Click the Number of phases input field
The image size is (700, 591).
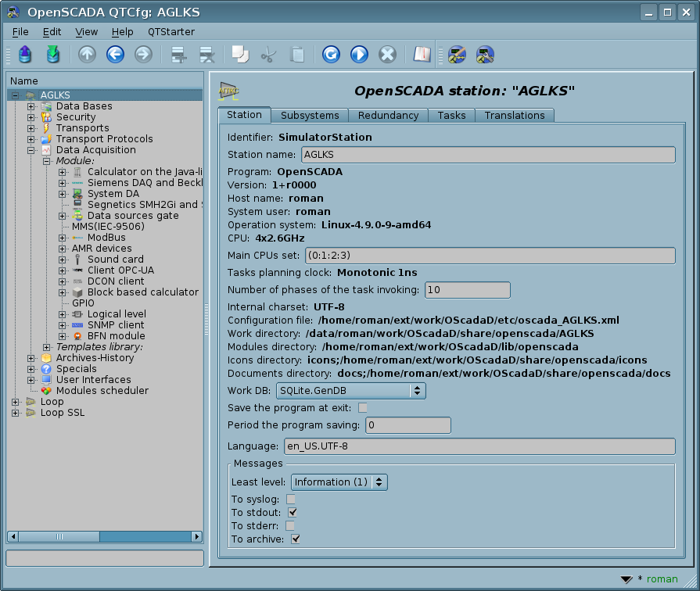click(x=468, y=290)
